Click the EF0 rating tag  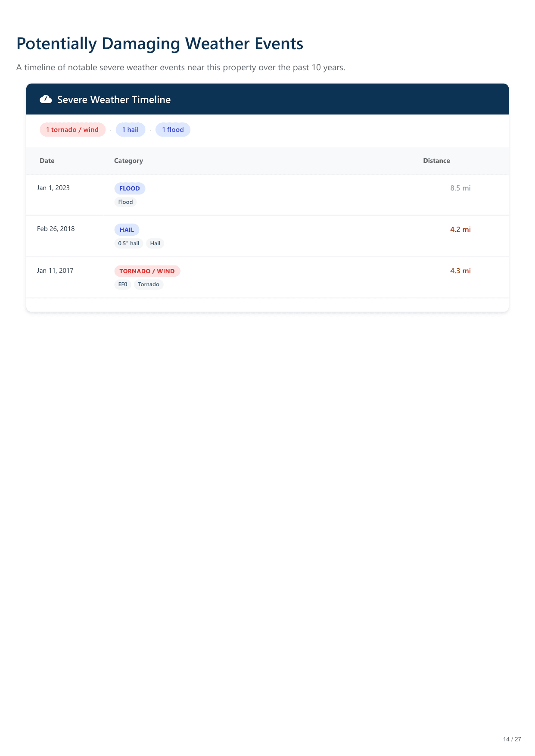tap(123, 284)
